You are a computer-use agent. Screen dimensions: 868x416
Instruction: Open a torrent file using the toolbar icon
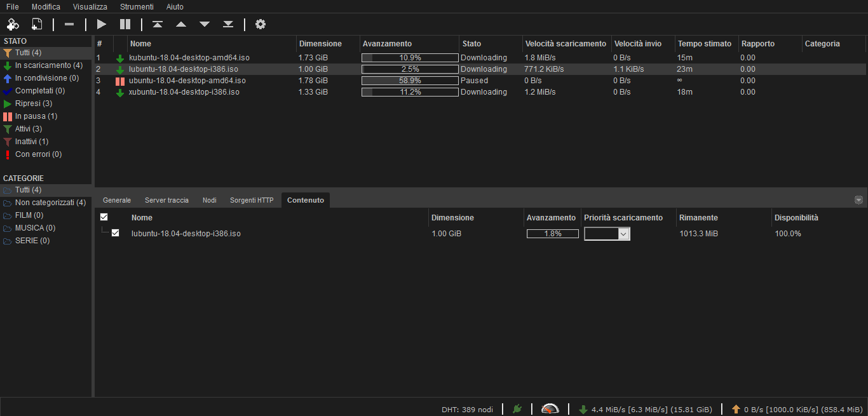tap(37, 24)
